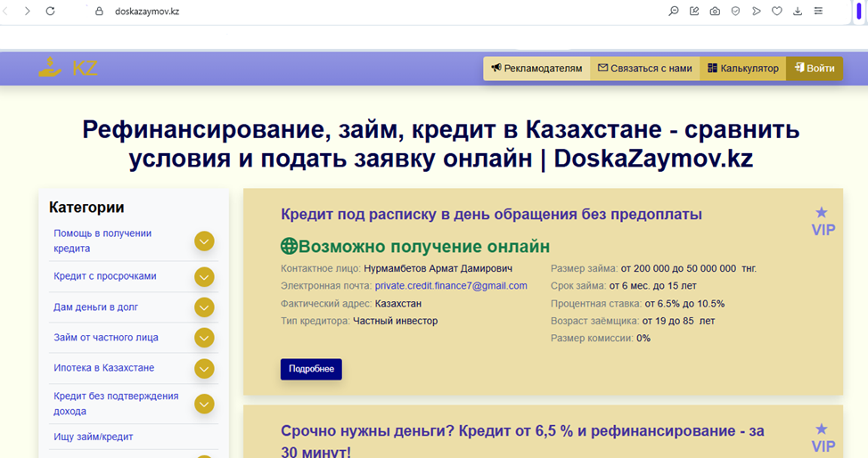Click the Размер комиссии 0% value
Screen dimensions: 868x458
tap(643, 338)
